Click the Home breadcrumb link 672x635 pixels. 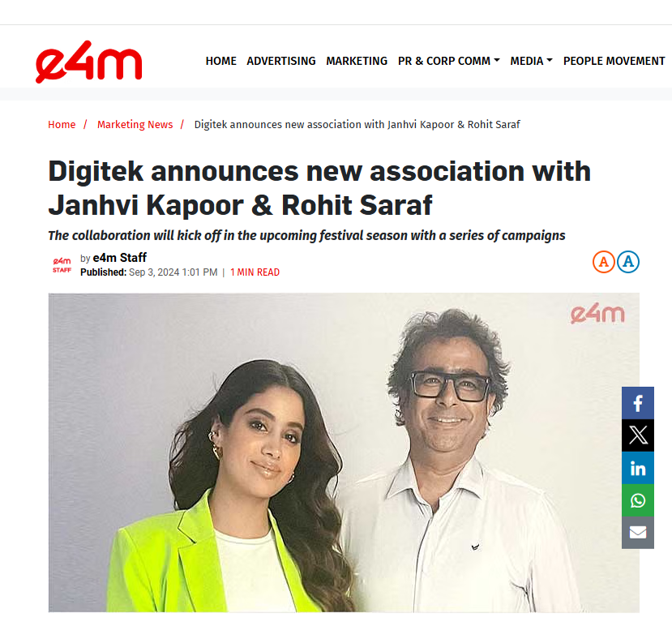click(62, 124)
